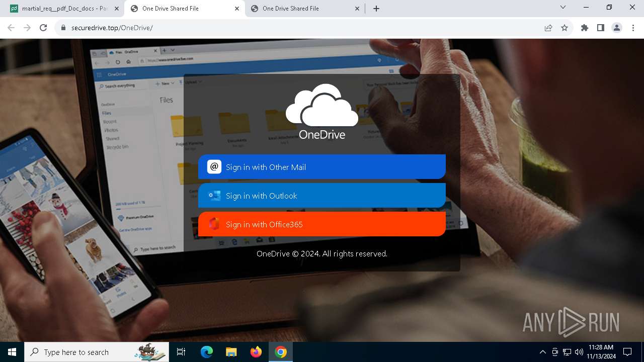Open Task View on the taskbar

point(181,352)
